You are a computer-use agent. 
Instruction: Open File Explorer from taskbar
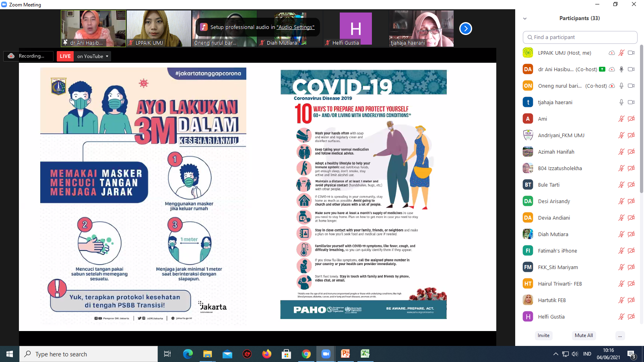[x=207, y=354]
